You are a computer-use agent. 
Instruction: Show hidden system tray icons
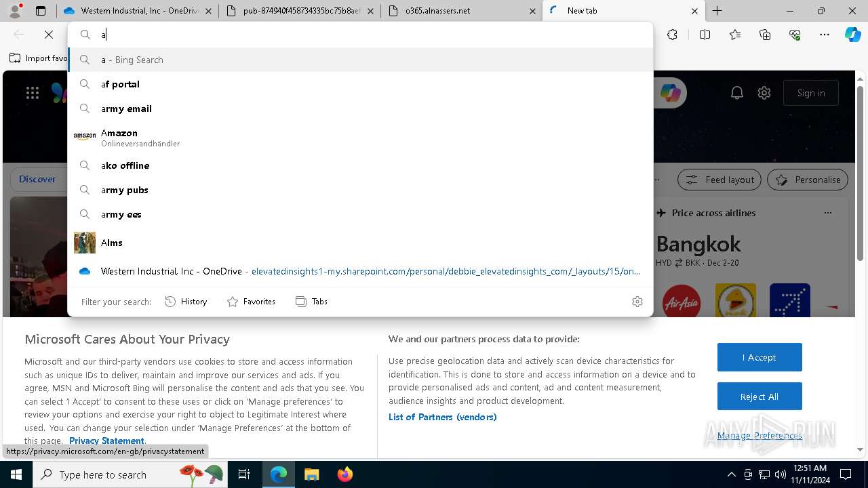click(731, 474)
